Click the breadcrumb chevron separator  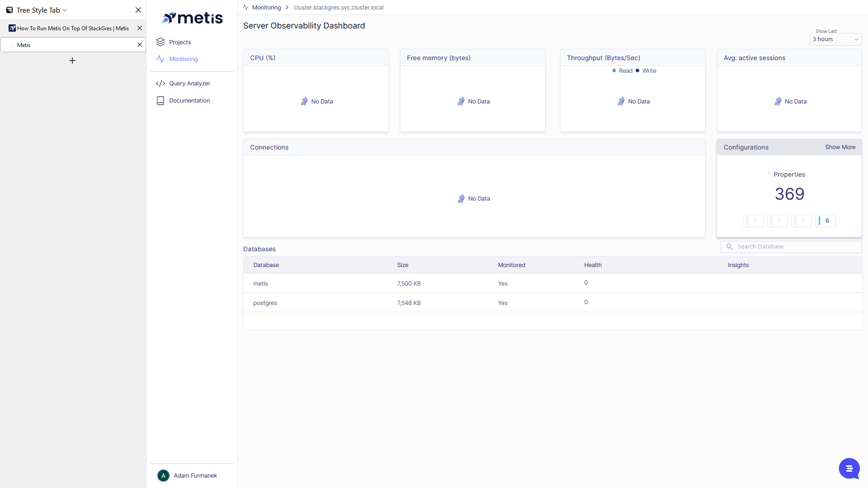click(287, 7)
